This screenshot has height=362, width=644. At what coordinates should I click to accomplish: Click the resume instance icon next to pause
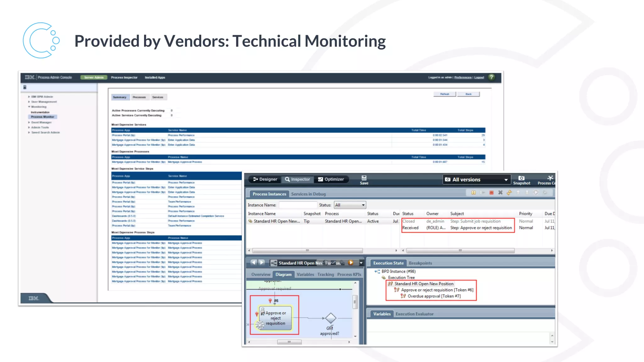(482, 193)
